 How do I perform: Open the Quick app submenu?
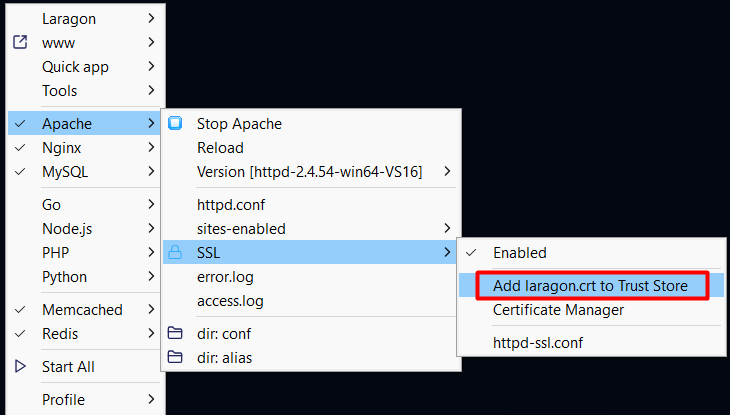point(76,67)
